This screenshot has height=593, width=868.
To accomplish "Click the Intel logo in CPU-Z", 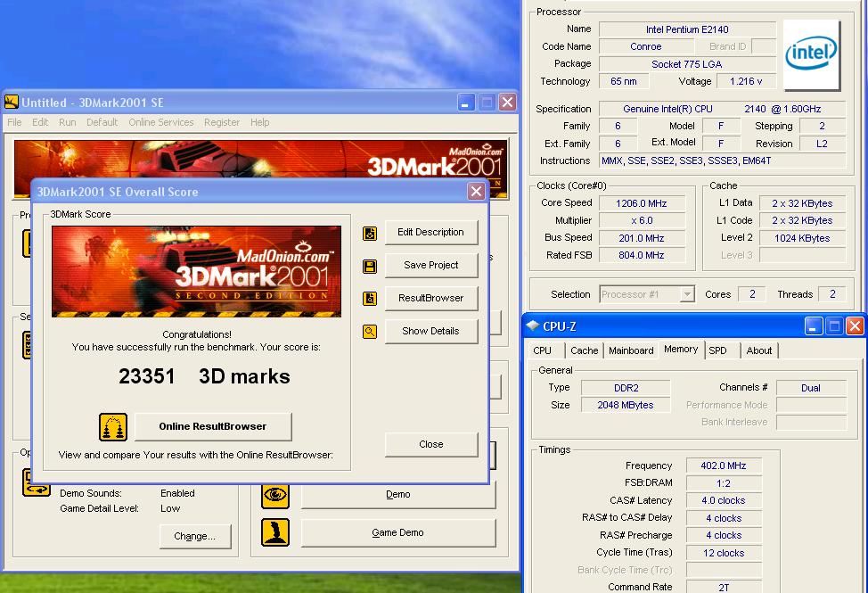I will pos(812,54).
